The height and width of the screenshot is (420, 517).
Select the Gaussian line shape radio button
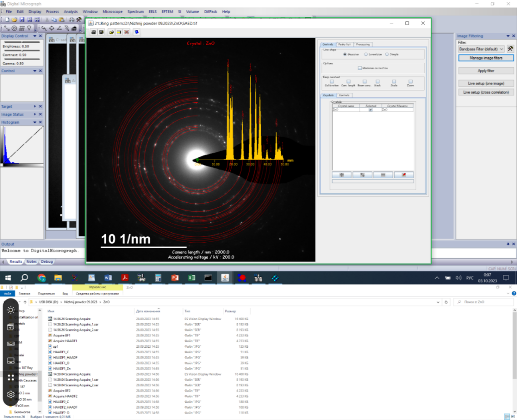[345, 55]
